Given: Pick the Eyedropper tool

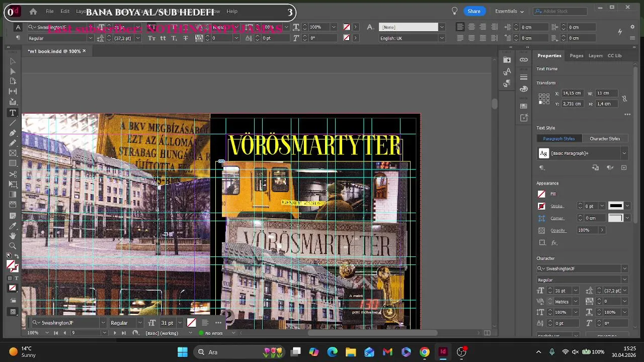Looking at the screenshot, I should (x=13, y=226).
